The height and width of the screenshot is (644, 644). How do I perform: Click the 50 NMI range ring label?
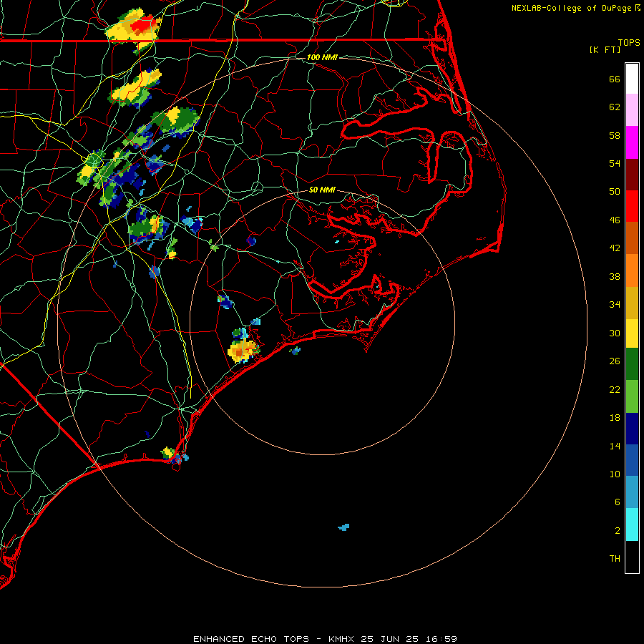322,190
